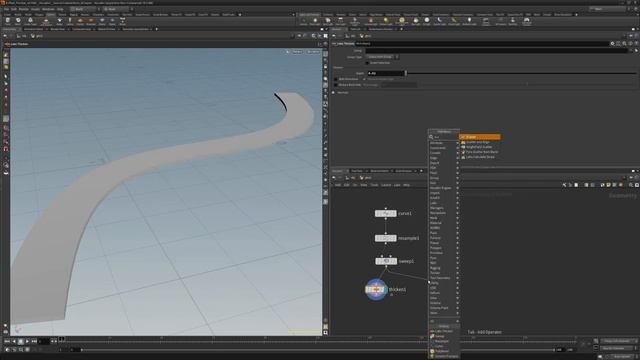Click the Group text field
Image resolution: width=640 pixels, height=360 pixels.
496,51
